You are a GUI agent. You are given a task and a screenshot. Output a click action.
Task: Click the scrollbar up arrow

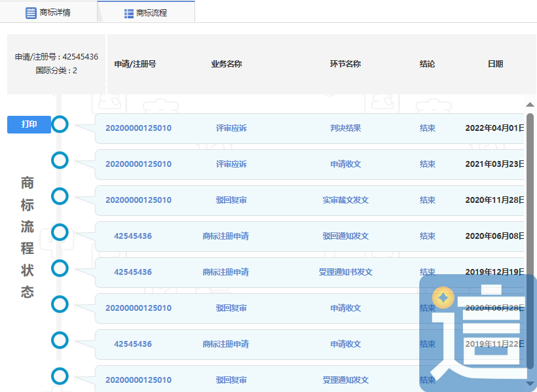click(x=530, y=105)
